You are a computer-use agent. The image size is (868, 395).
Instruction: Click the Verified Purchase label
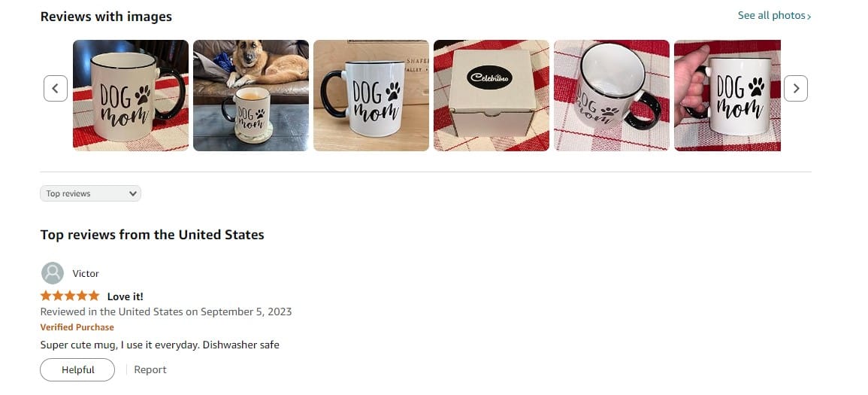[x=77, y=327]
